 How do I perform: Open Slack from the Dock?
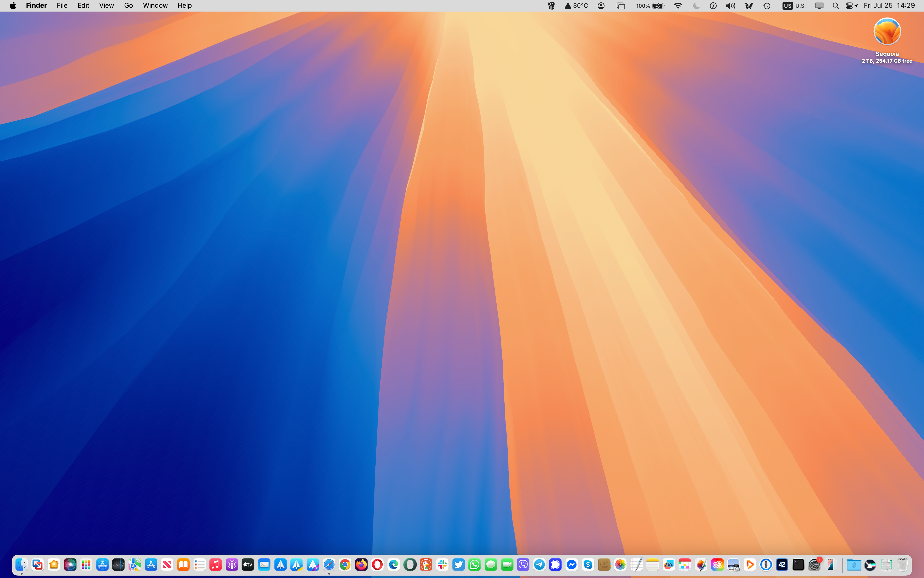[x=442, y=565]
